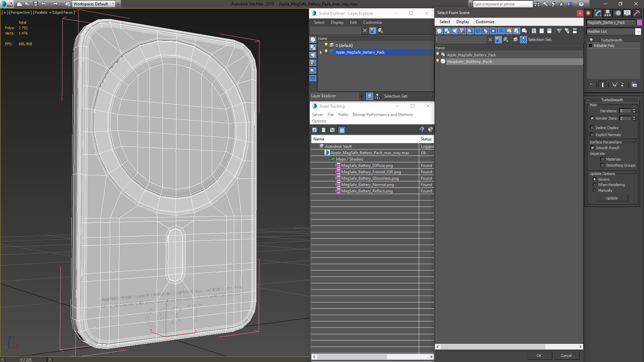This screenshot has width=644, height=362.
Task: Open Edit menu in Scene Explorer
Action: pyautogui.click(x=353, y=22)
